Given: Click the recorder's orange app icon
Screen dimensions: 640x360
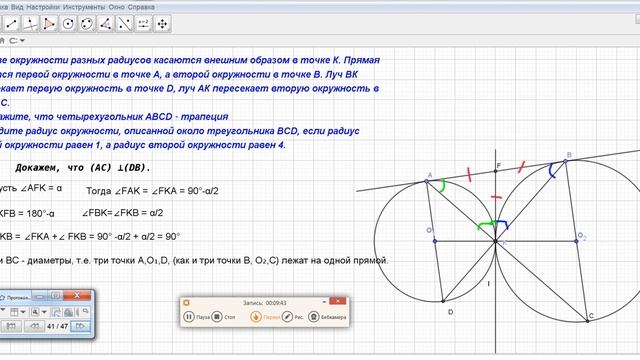Looking at the screenshot, I should [186, 302].
